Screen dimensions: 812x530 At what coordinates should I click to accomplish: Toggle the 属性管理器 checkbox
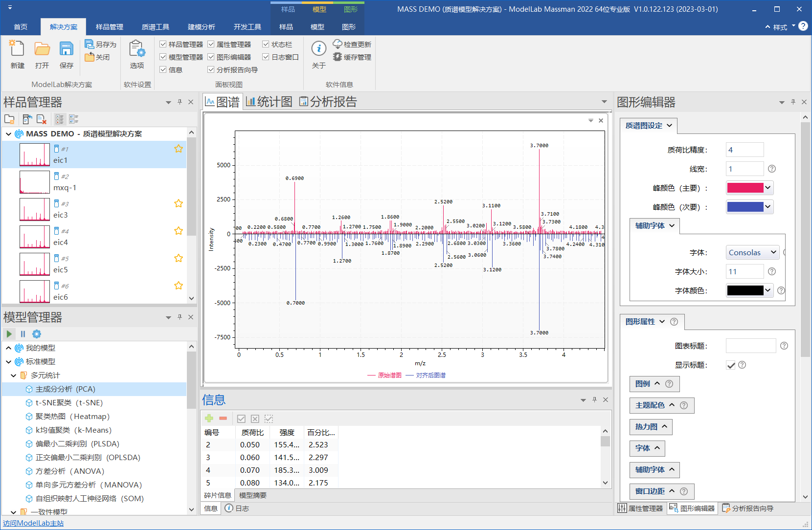pos(211,44)
